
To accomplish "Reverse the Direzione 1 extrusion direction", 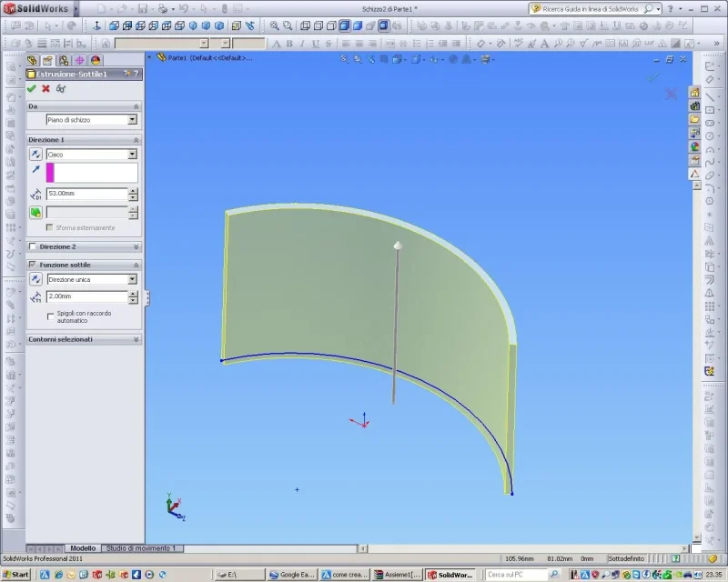I will point(35,154).
